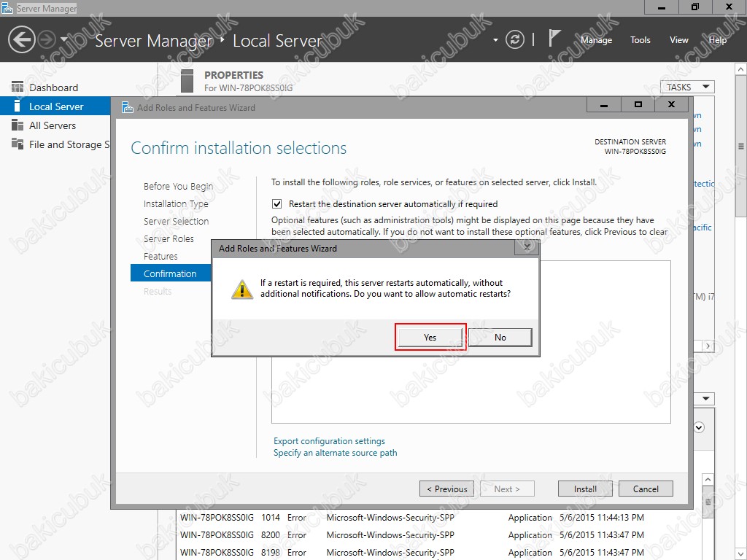
Task: Click the Dashboard icon in the sidebar
Action: (x=18, y=87)
